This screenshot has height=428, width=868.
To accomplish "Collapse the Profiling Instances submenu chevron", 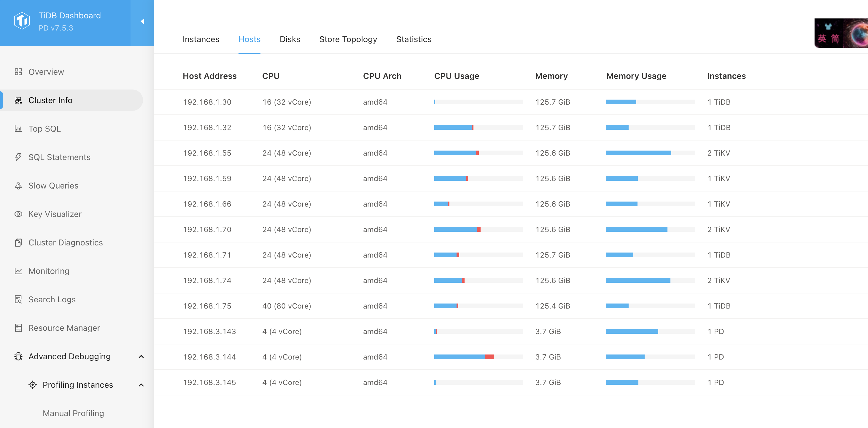I will [x=141, y=385].
